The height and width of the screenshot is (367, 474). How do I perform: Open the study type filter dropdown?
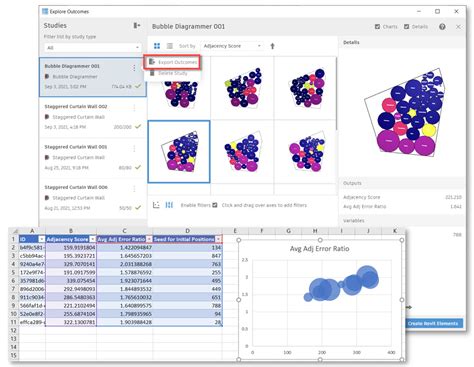point(93,48)
